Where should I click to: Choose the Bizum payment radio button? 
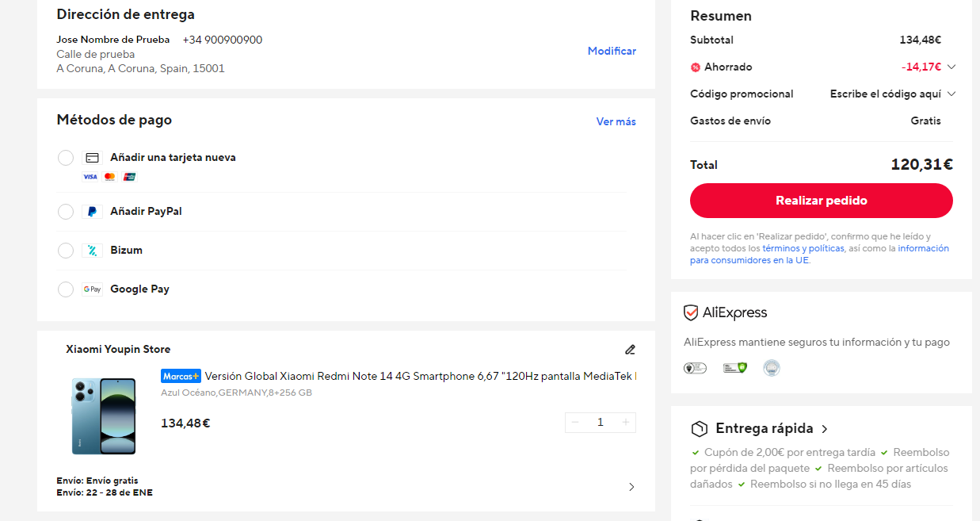pyautogui.click(x=66, y=251)
